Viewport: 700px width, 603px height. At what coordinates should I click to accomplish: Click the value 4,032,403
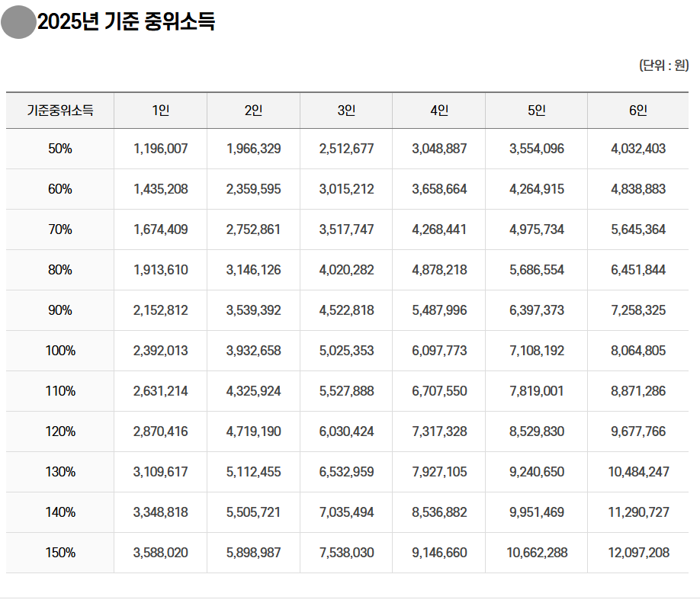coord(638,149)
